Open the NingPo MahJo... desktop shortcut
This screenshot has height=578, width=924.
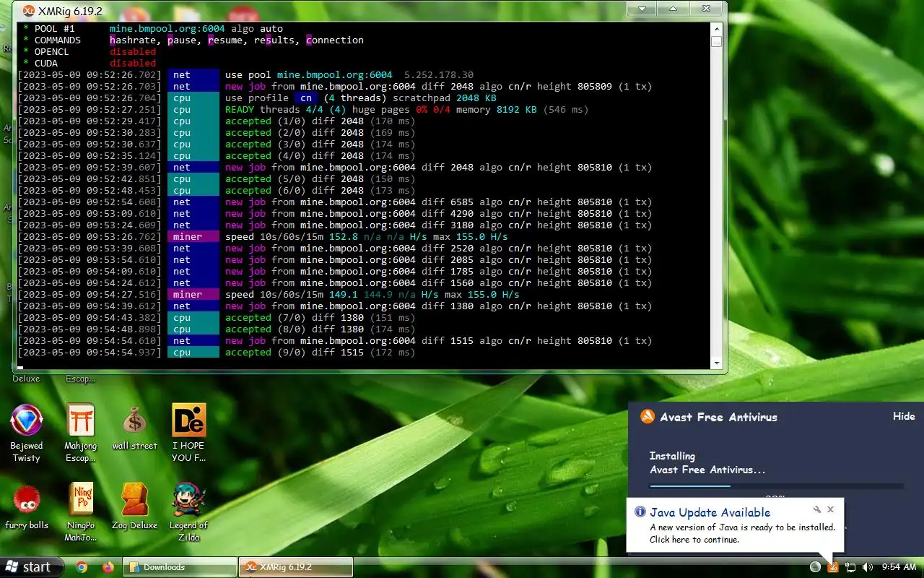click(81, 500)
